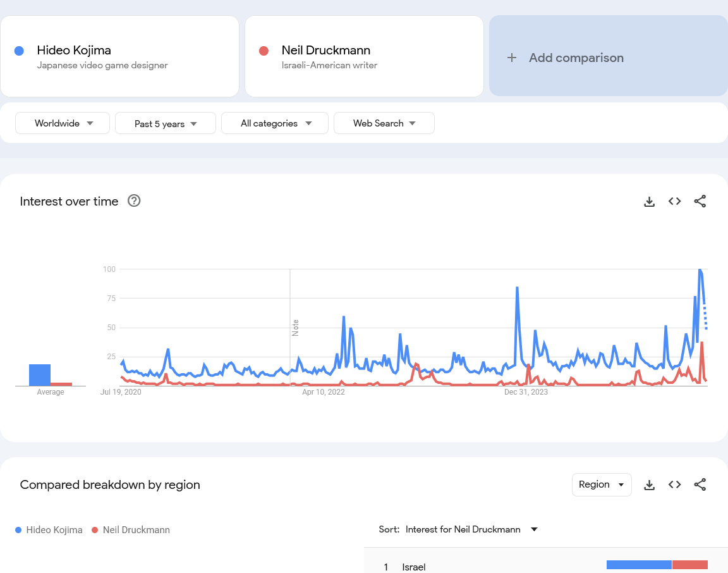
Task: Click Neil Druckmann legend entry in breakdown
Action: tap(131, 530)
